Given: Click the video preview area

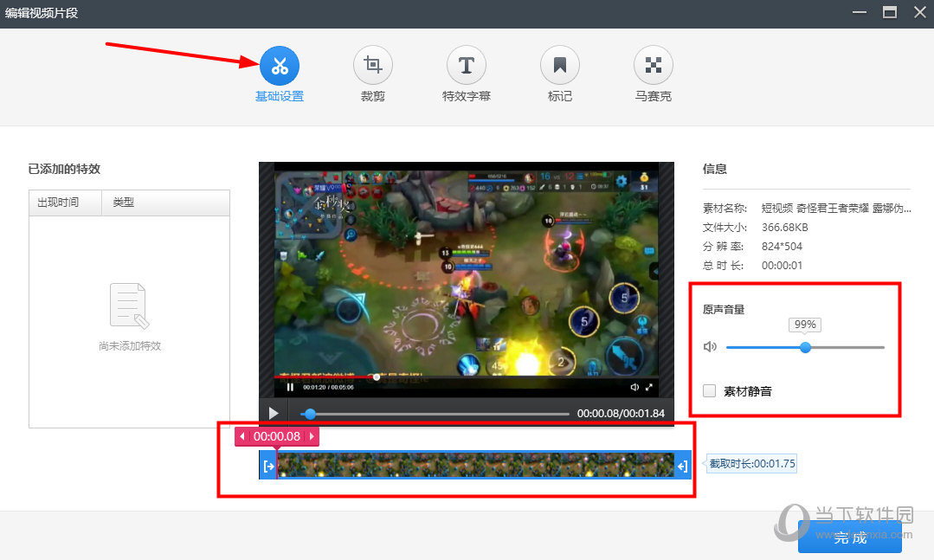Looking at the screenshot, I should (466, 277).
